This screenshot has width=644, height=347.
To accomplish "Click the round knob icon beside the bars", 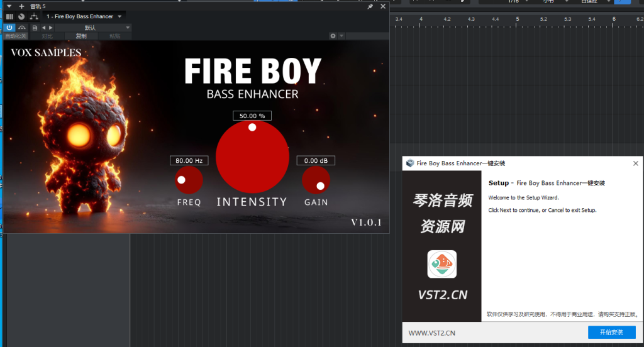I will click(x=21, y=16).
